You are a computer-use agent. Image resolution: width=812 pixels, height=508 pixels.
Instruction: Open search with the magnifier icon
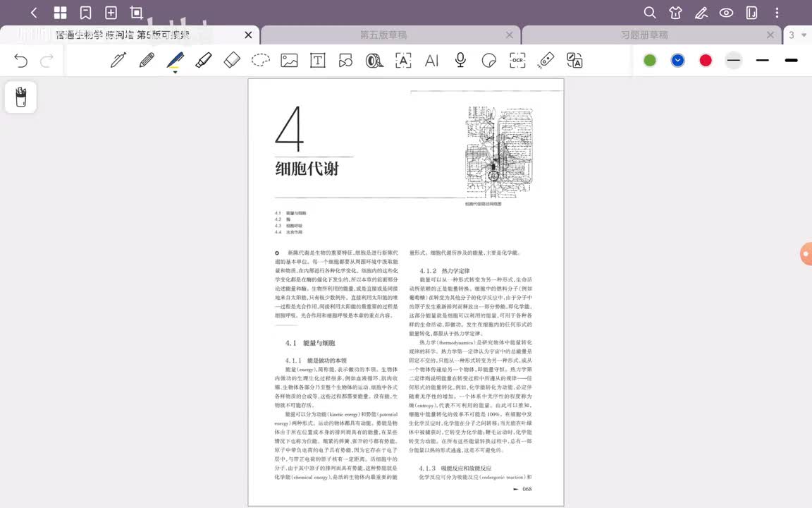click(649, 13)
